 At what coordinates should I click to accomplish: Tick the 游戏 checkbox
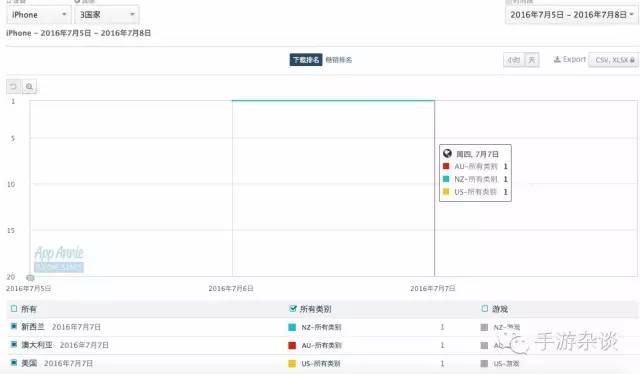click(484, 309)
